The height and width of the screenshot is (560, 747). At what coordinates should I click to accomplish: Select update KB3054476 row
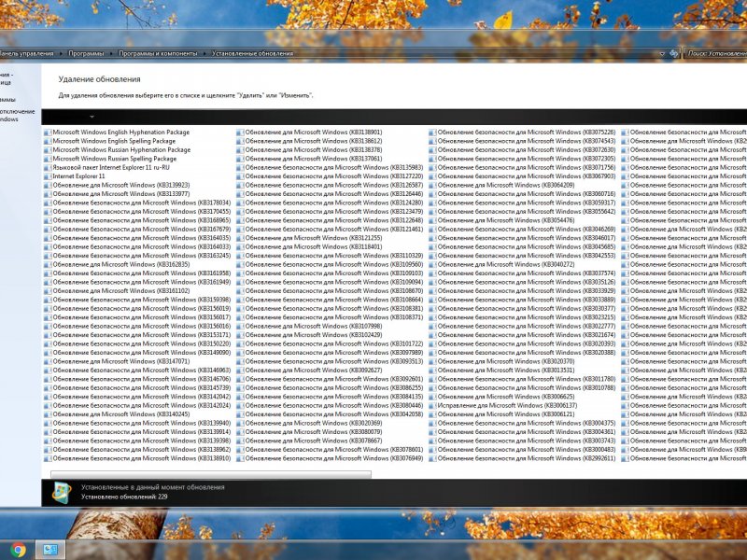(501, 220)
